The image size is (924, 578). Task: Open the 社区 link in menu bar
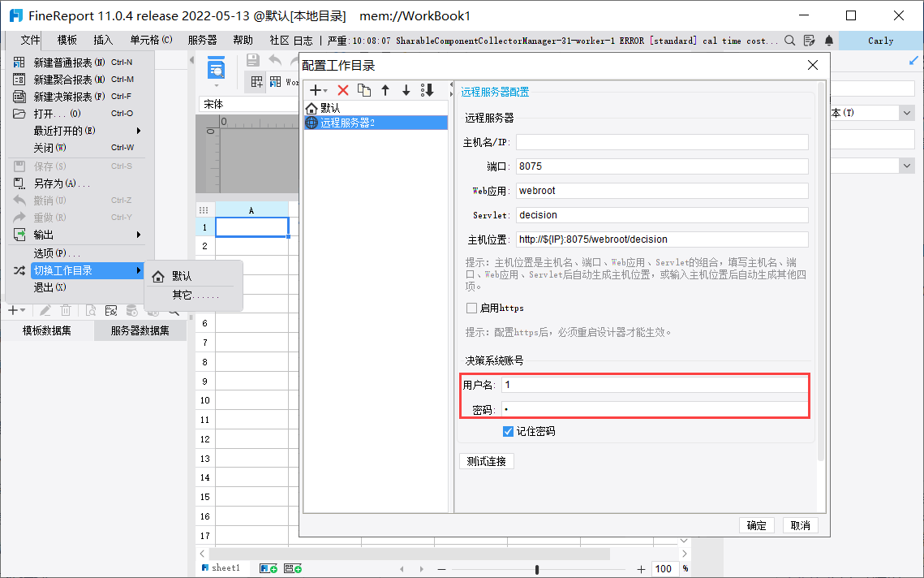(279, 40)
